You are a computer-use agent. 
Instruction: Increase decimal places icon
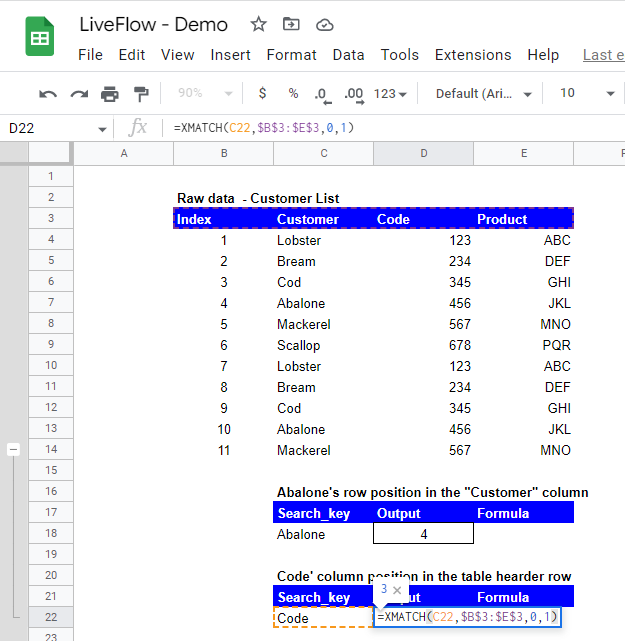(x=354, y=96)
